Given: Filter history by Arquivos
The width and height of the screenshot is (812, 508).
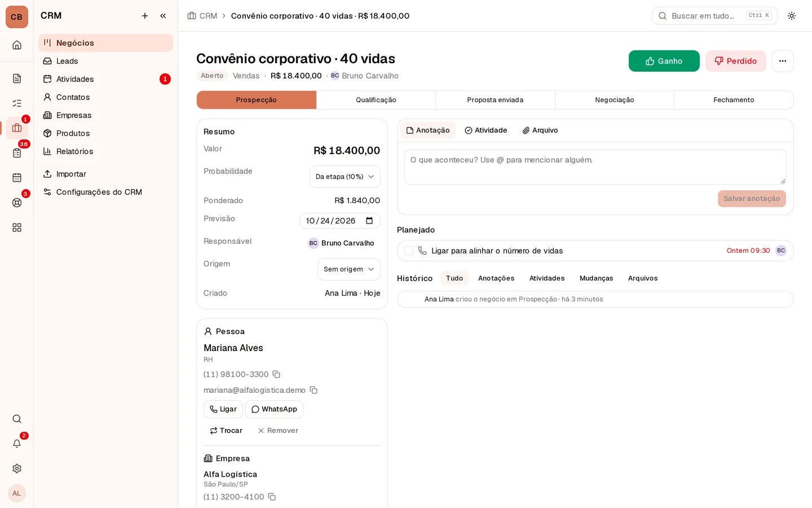Looking at the screenshot, I should tap(643, 278).
